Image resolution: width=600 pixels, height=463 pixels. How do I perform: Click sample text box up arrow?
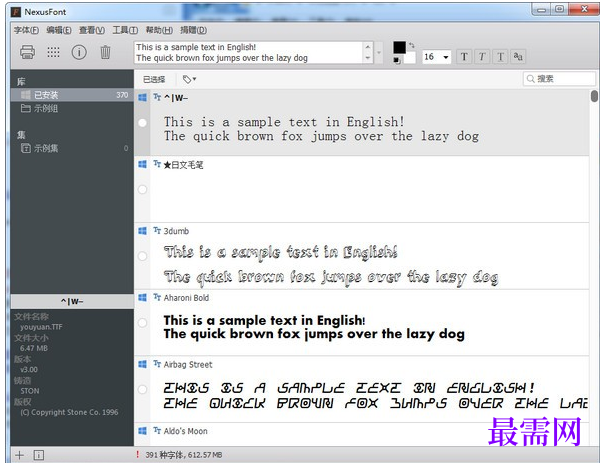click(368, 47)
